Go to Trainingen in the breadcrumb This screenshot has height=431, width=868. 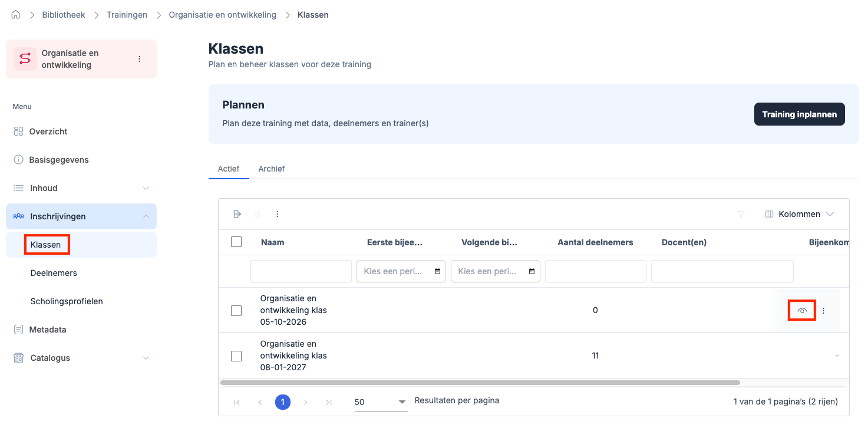(127, 15)
